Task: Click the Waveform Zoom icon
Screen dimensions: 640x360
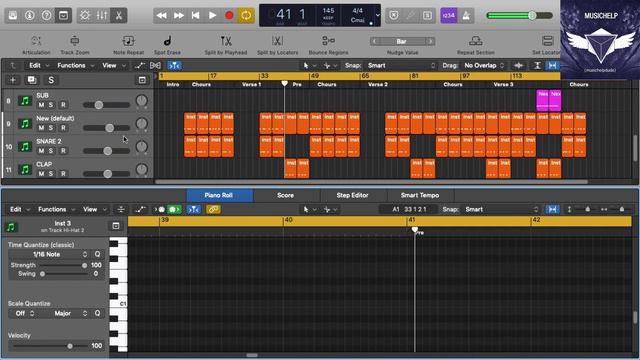Action: pos(519,65)
